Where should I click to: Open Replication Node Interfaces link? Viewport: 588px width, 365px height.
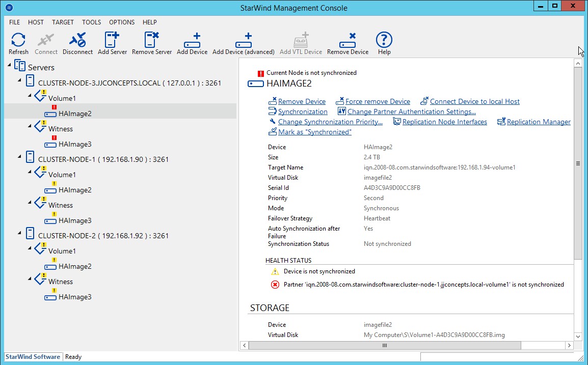(445, 122)
